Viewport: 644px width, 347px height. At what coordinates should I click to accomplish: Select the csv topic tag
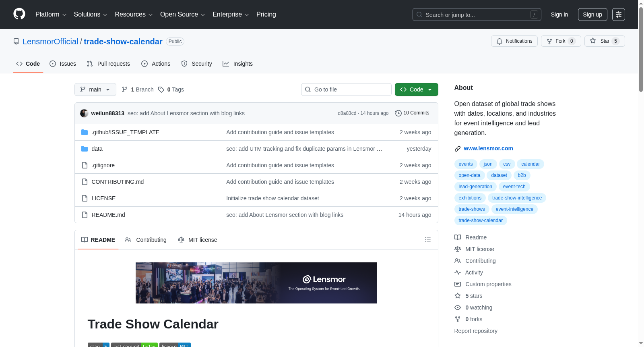tap(507, 164)
